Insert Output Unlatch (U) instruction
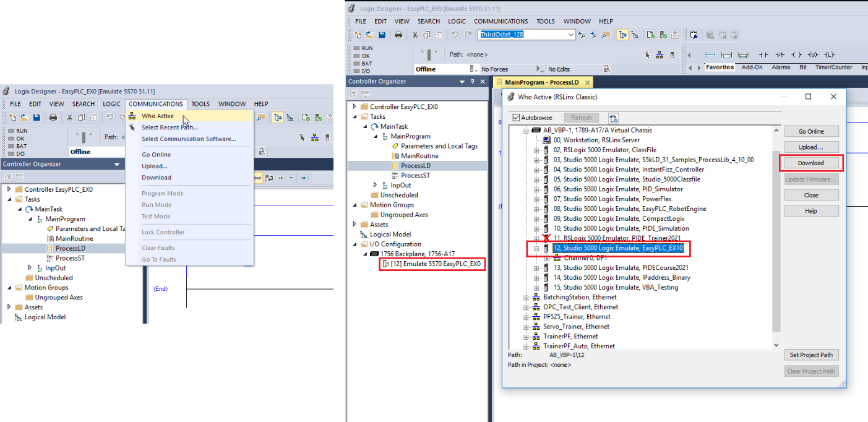The height and width of the screenshot is (422, 868). click(x=813, y=54)
